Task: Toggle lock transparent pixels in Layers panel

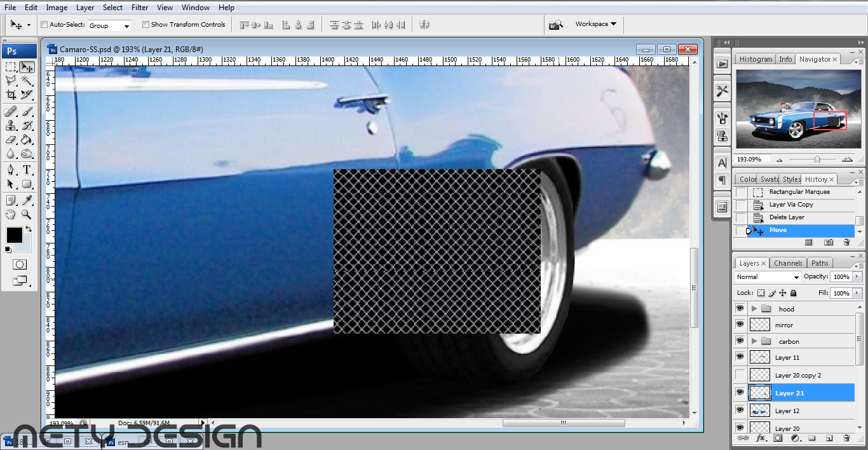Action: click(761, 293)
